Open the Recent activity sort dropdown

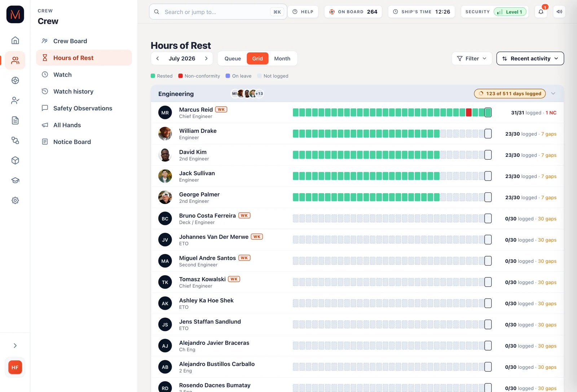point(530,58)
